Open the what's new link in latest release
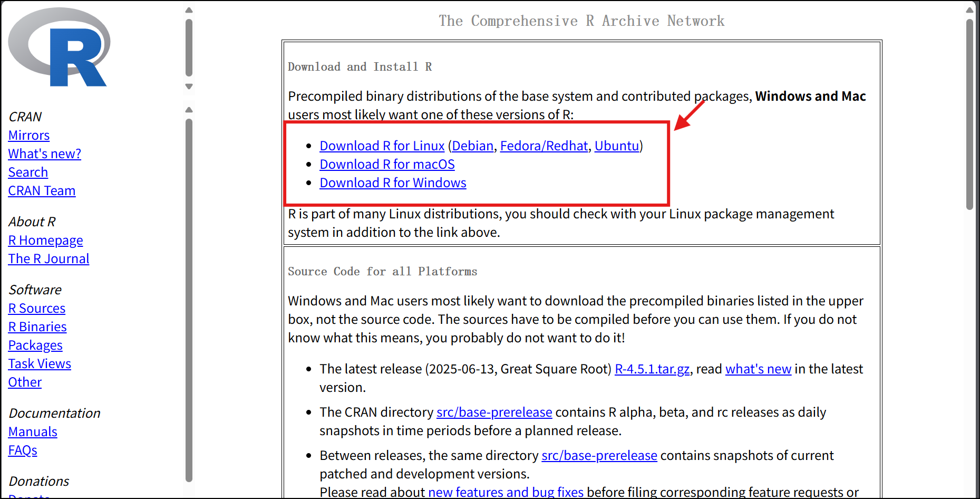980x499 pixels. [x=758, y=369]
